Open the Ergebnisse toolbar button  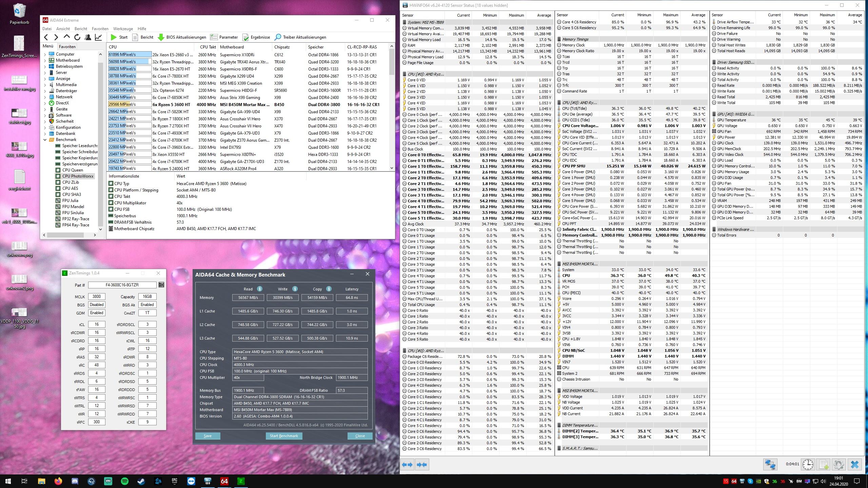pos(256,37)
